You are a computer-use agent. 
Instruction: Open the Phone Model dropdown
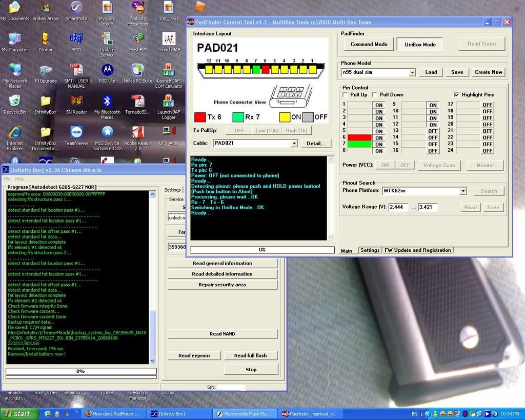tap(412, 72)
